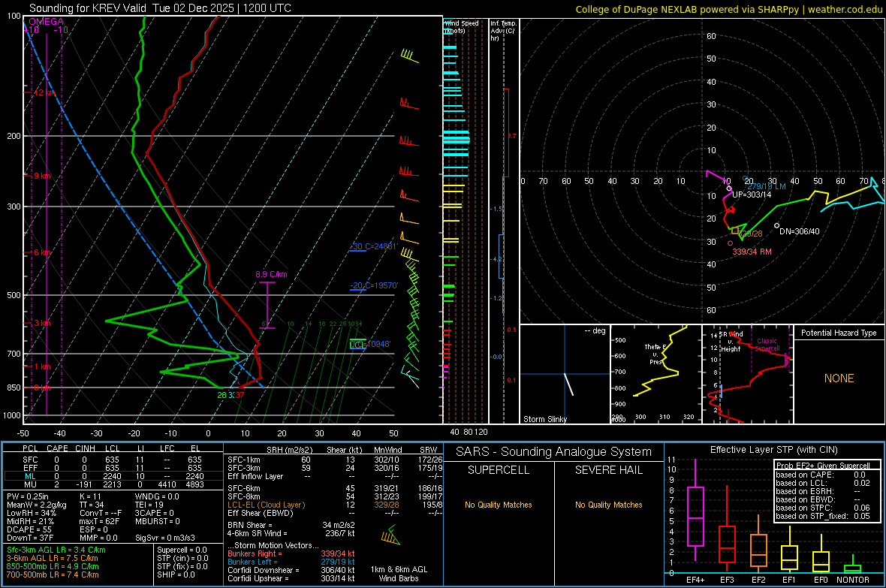886x588 pixels.
Task: Select 'Effective Layer STP (with CIN)' title
Action: [773, 450]
